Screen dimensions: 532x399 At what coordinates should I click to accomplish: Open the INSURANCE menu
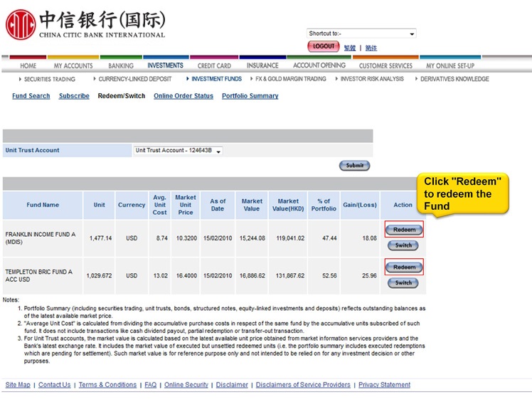(262, 65)
